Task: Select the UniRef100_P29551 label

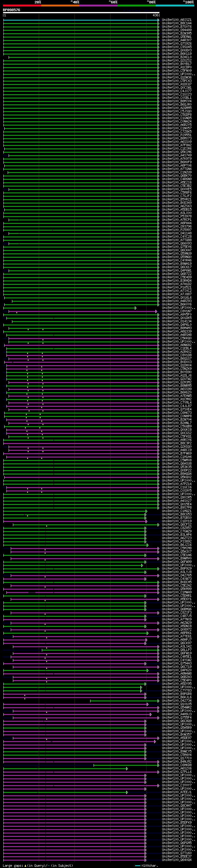Action: [x=176, y=135]
